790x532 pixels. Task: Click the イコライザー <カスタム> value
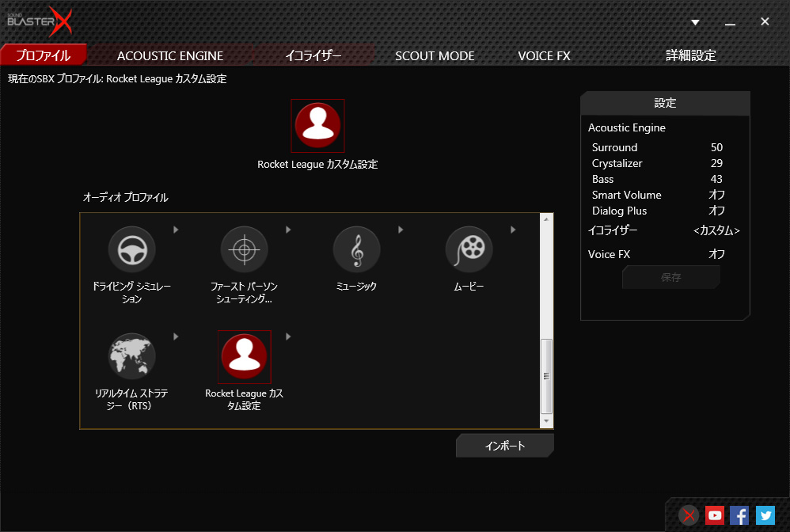tap(716, 230)
